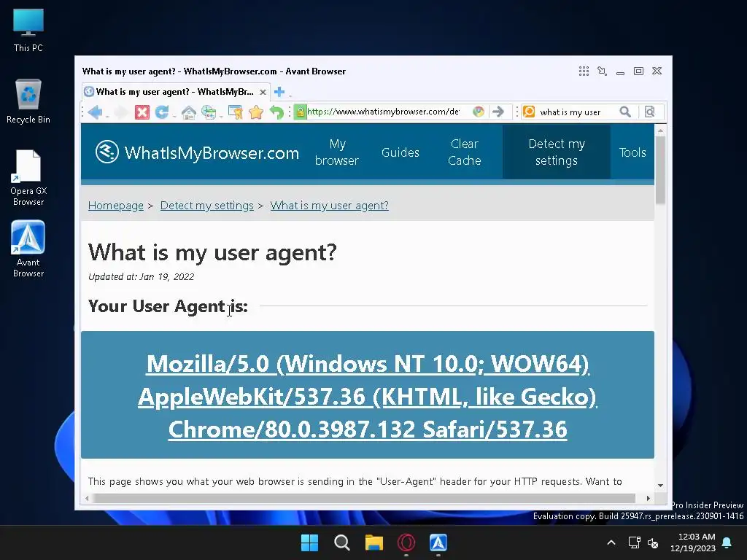This screenshot has height=560, width=747.
Task: Click 'Updated at: Jan 19, 2022' text
Action: click(x=141, y=276)
